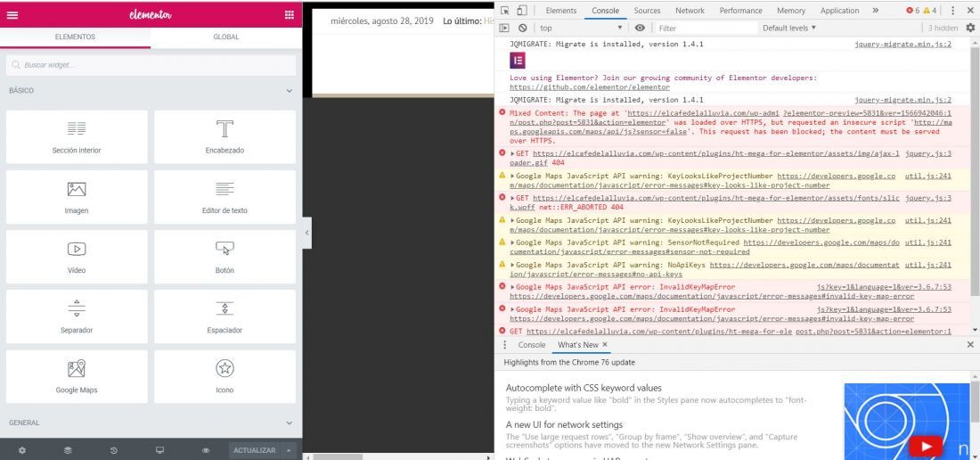Select the Icono widget
This screenshot has height=460, width=980.
(x=225, y=376)
